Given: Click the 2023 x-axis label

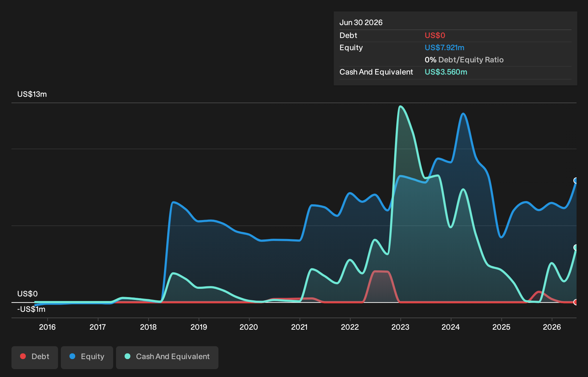Looking at the screenshot, I should pyautogui.click(x=400, y=327).
